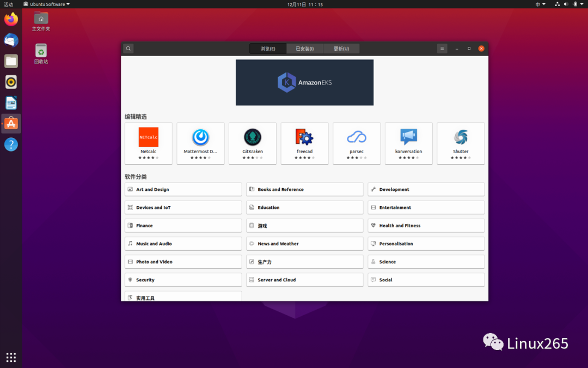
Task: Open the Personalisation category
Action: [426, 243]
